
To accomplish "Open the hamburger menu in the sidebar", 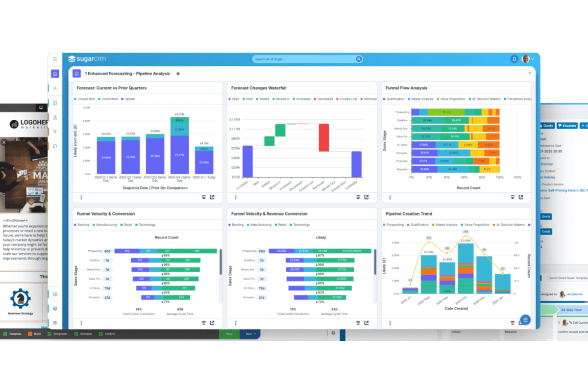I will 55,59.
